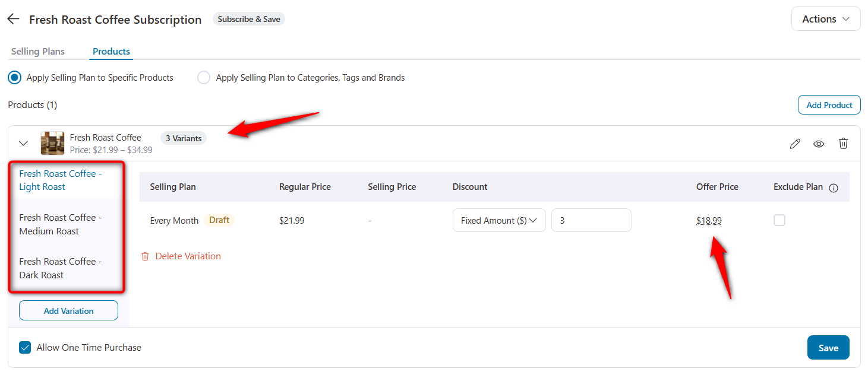Image resolution: width=868 pixels, height=375 pixels.
Task: Open the Fixed Amount discount type dropdown
Action: [499, 220]
